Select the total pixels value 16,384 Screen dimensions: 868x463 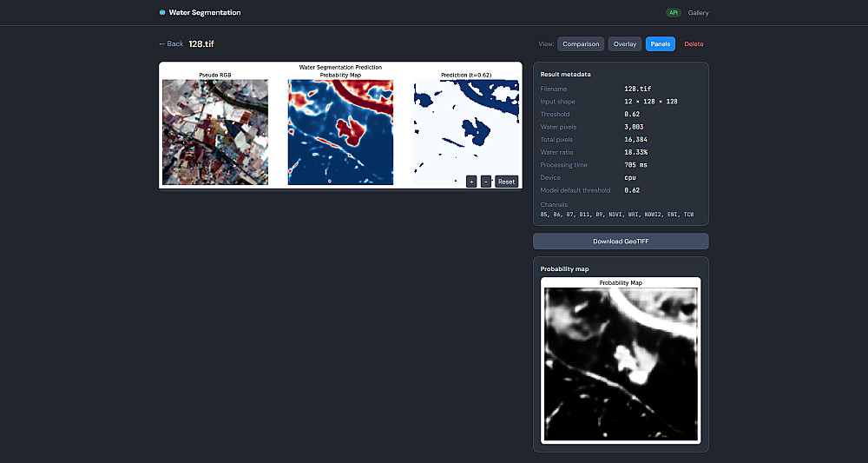[635, 140]
